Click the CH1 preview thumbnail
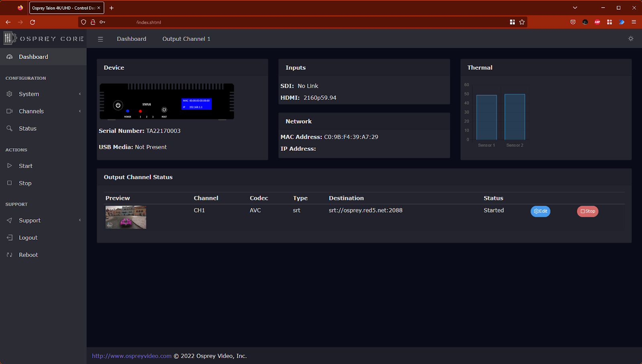Image resolution: width=642 pixels, height=364 pixels. [126, 217]
